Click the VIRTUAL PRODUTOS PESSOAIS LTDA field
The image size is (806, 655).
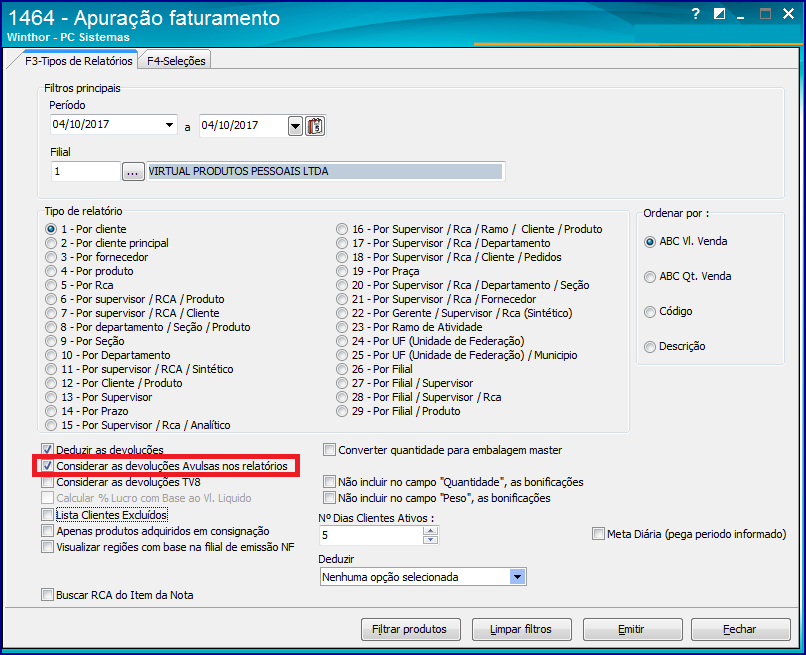pyautogui.click(x=325, y=171)
